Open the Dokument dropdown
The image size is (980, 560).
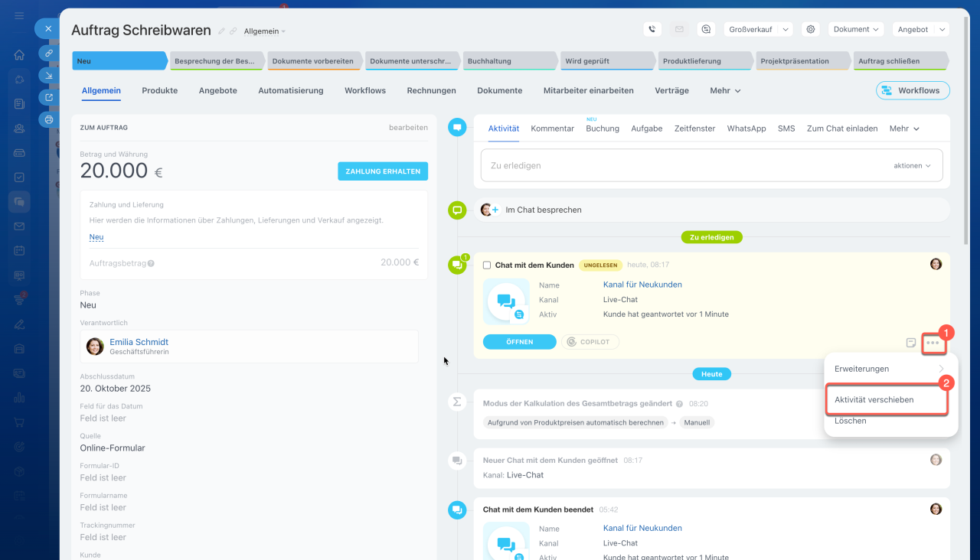point(856,29)
